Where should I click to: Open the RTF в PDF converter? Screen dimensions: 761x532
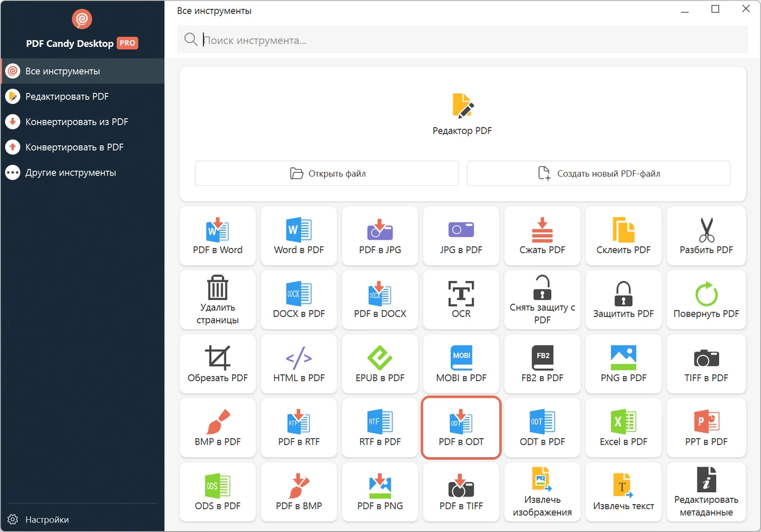click(x=380, y=427)
